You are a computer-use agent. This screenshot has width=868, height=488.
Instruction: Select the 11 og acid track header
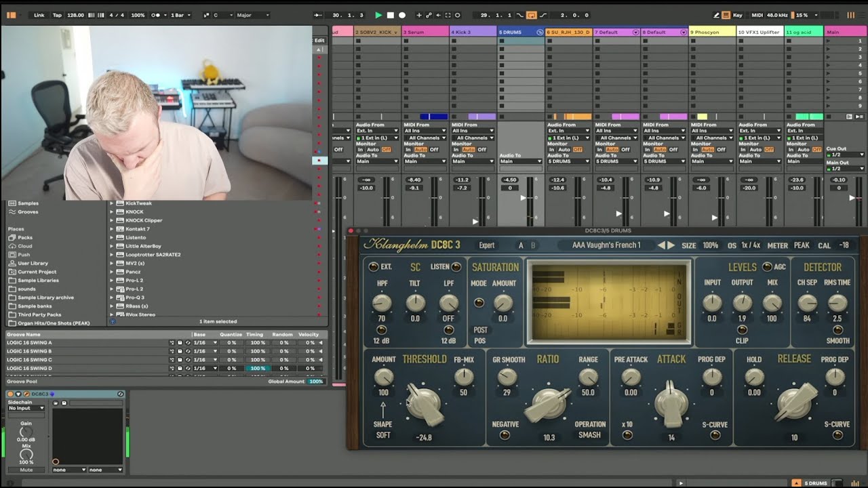[x=804, y=32]
